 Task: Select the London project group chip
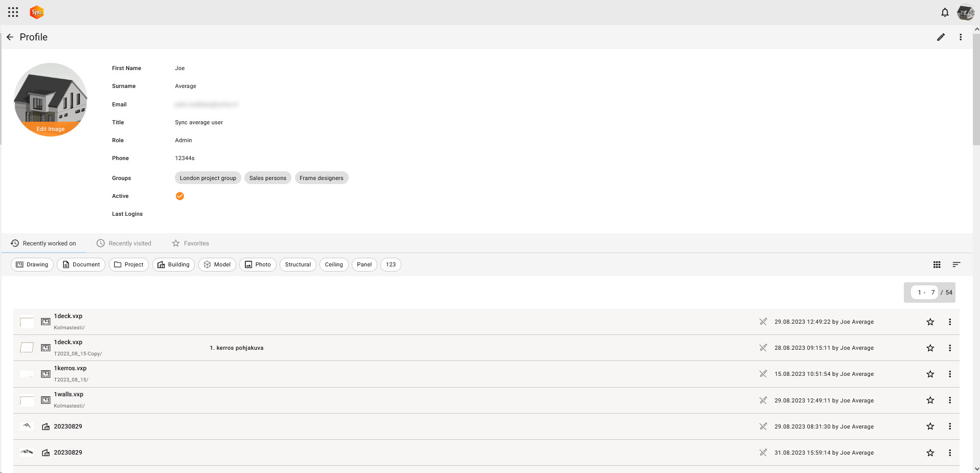[208, 178]
